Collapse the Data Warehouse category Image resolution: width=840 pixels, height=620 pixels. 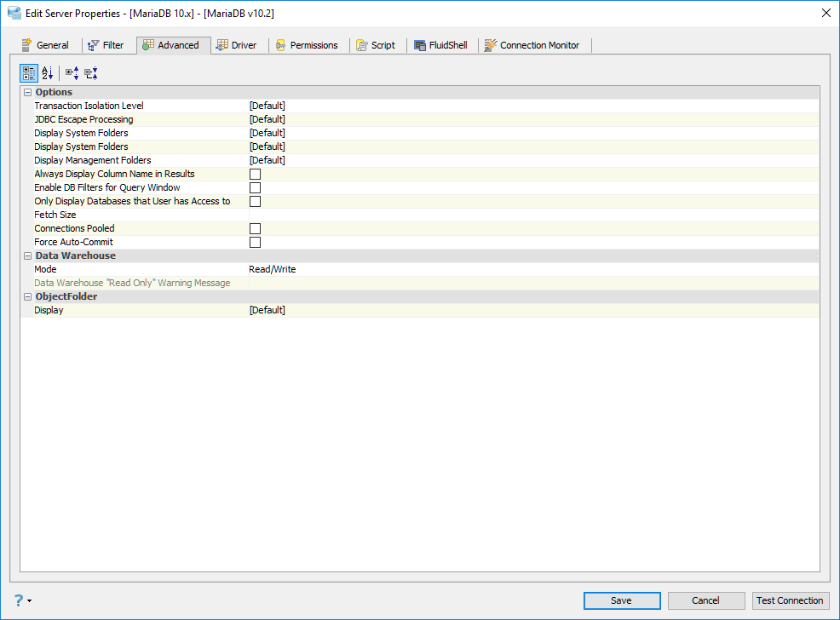point(28,256)
